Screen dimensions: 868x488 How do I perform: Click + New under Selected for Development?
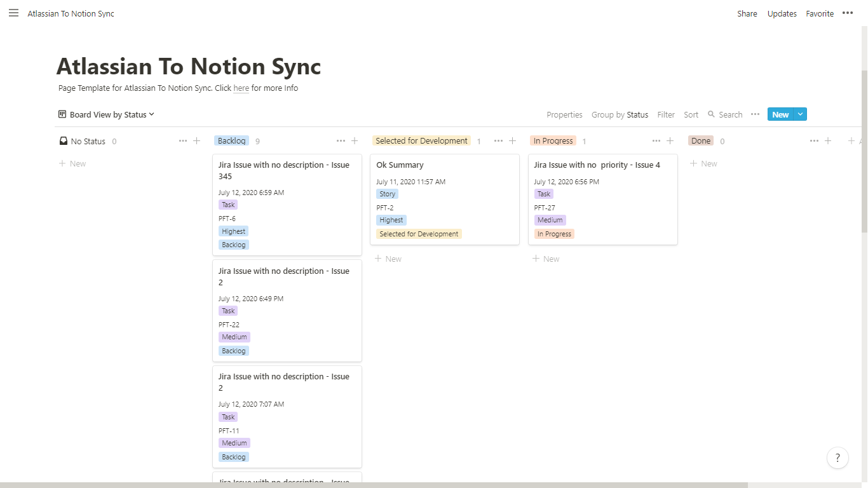pyautogui.click(x=388, y=259)
